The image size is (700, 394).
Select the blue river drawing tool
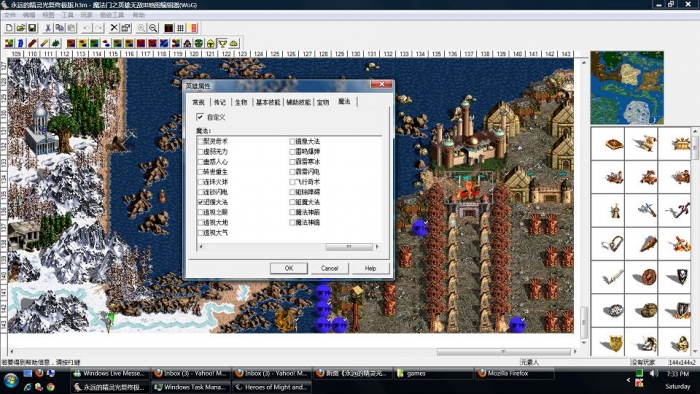pos(21,43)
